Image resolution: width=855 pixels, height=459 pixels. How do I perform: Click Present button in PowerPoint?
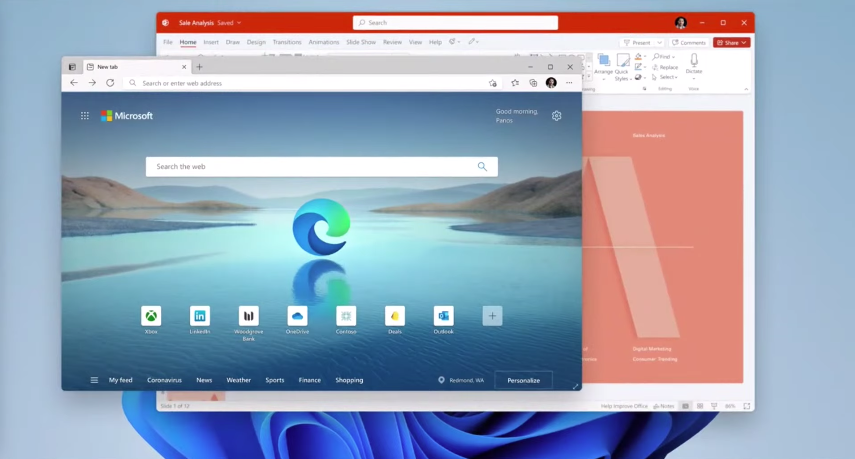(x=637, y=43)
